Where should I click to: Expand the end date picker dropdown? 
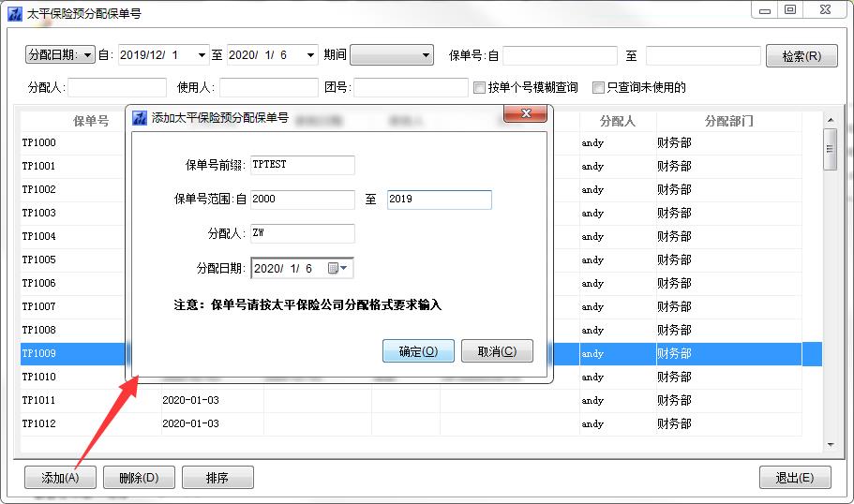(310, 55)
